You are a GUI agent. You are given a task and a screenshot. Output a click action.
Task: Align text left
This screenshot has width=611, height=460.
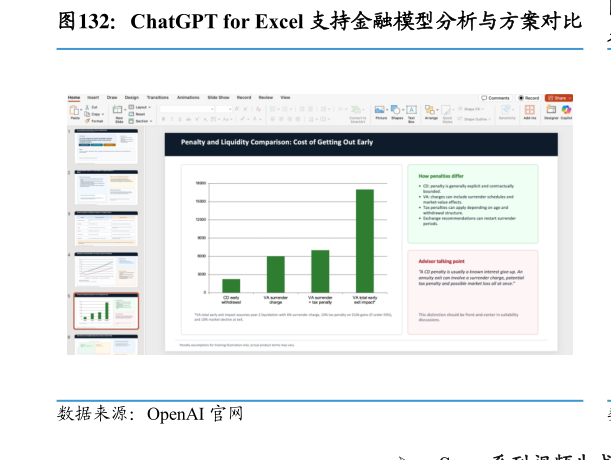[x=273, y=119]
